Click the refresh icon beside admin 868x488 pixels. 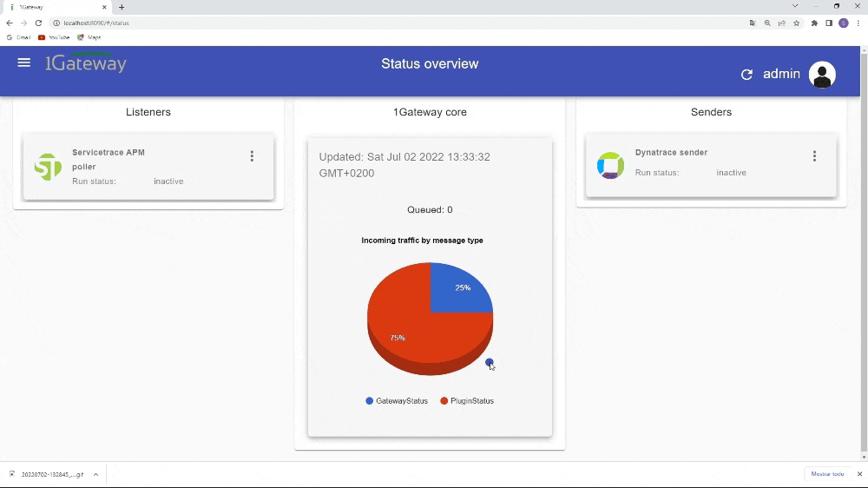tap(746, 75)
